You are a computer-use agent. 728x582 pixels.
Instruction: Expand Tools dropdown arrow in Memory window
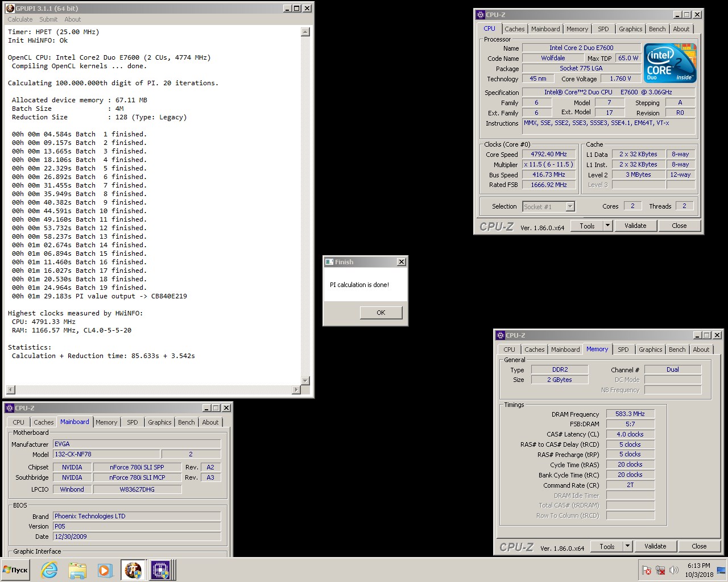[x=627, y=546]
